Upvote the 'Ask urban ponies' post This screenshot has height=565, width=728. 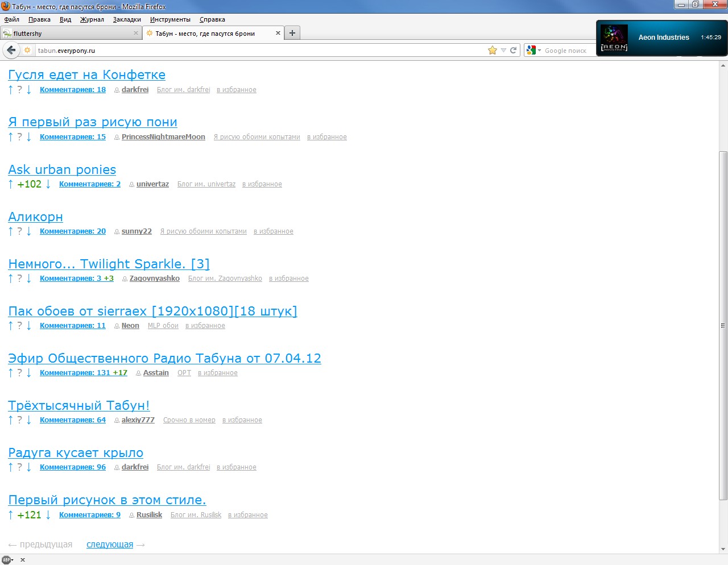point(10,184)
